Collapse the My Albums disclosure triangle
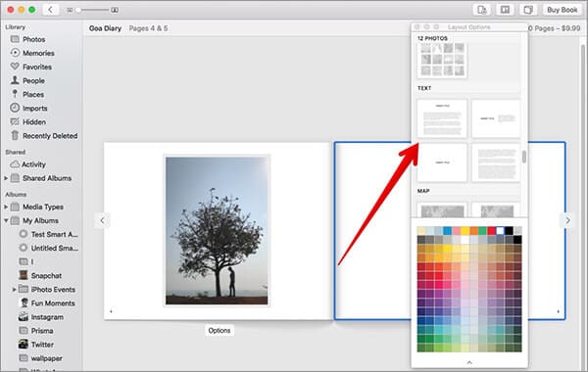588x372 pixels. pyautogui.click(x=6, y=220)
